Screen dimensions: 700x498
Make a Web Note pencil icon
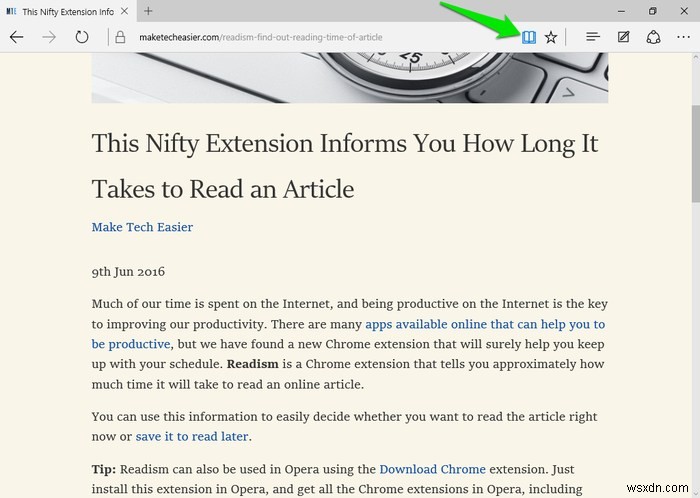pyautogui.click(x=623, y=37)
